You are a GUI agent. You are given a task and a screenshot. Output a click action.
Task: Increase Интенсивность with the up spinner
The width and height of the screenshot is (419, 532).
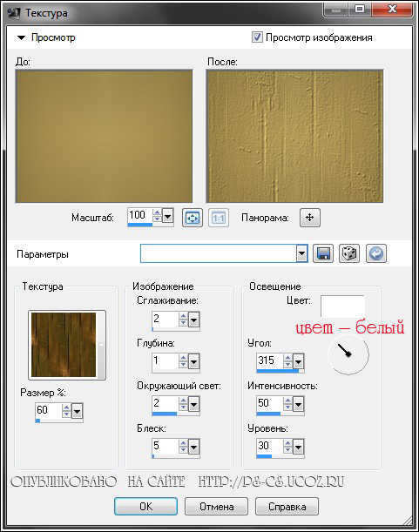coord(287,401)
